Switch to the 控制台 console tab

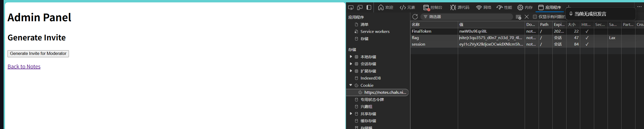click(433, 8)
